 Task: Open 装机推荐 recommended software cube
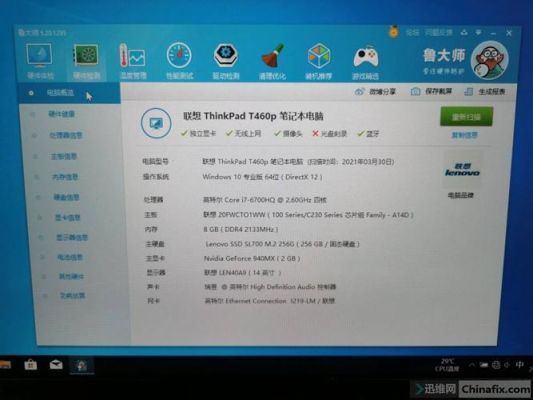click(x=319, y=62)
